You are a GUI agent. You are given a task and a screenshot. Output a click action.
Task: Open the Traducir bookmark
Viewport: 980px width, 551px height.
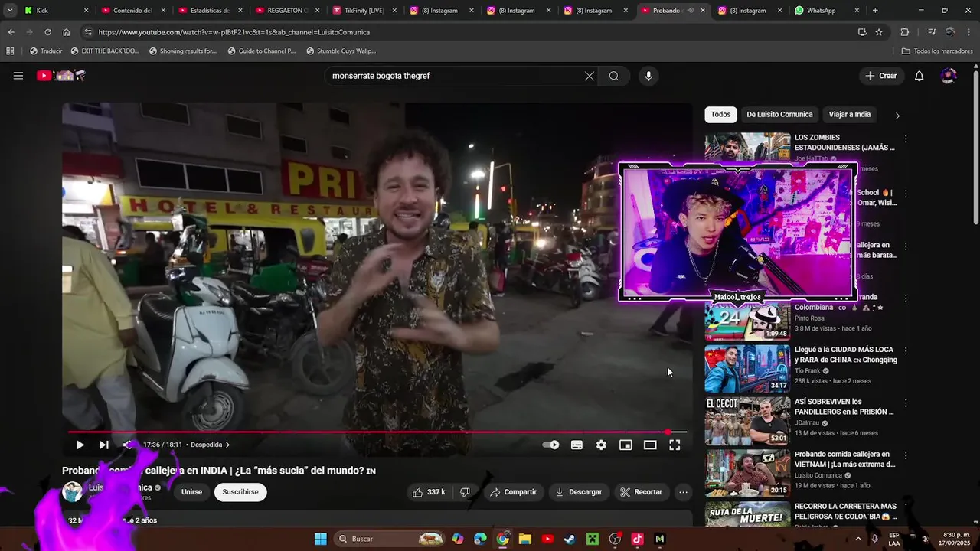(46, 51)
